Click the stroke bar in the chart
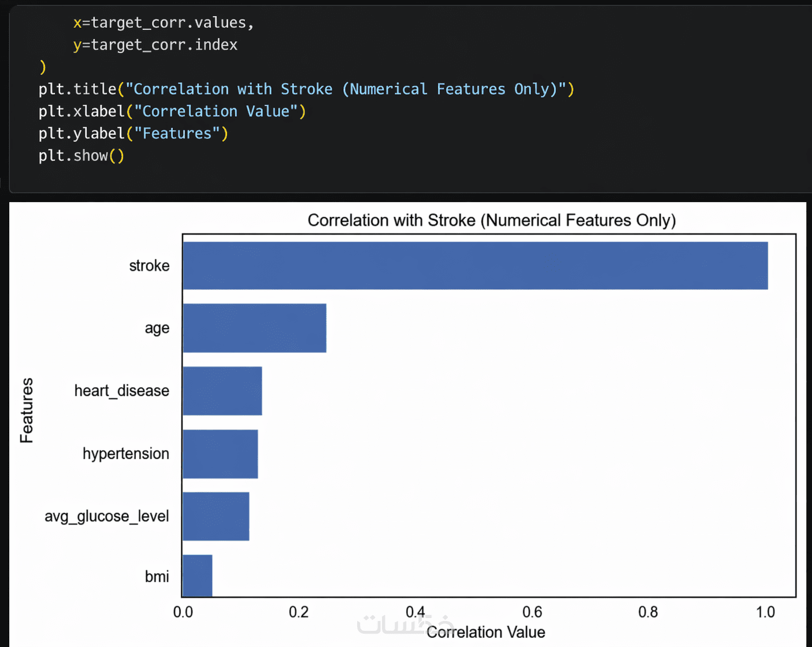The width and height of the screenshot is (812, 647). point(475,266)
